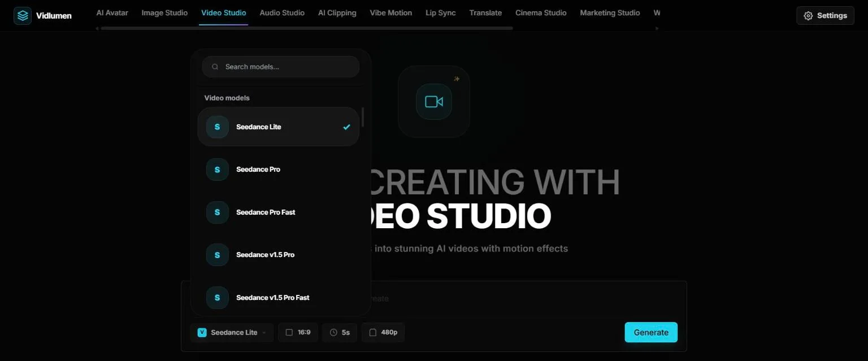Click the V badge on model selector
The image size is (868, 361).
point(202,333)
